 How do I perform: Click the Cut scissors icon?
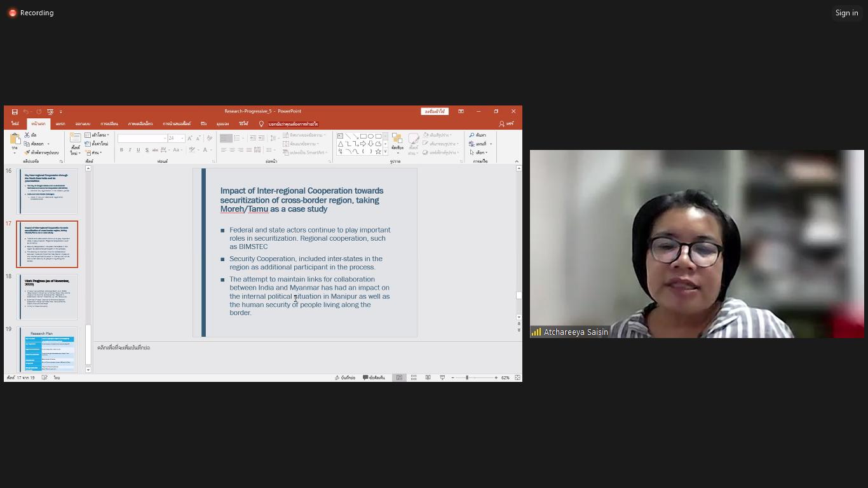(27, 135)
